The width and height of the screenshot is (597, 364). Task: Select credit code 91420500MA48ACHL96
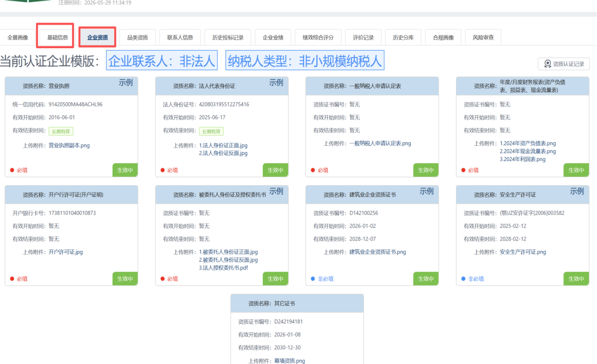(76, 104)
